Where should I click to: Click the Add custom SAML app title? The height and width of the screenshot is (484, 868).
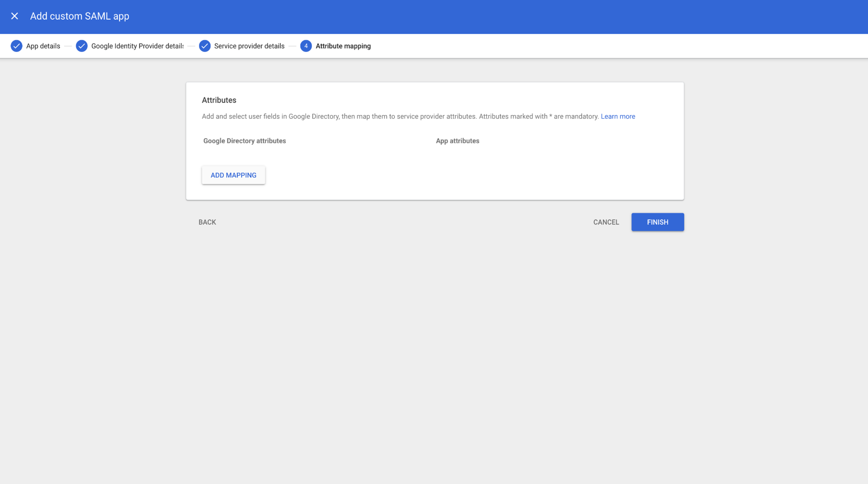click(80, 16)
